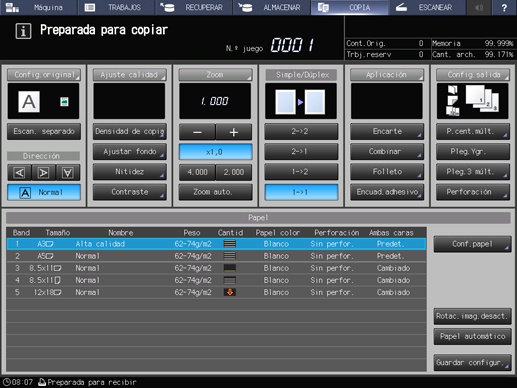The image size is (517, 388).
Task: Select the left-pointing original direction icon
Action: [x=19, y=172]
